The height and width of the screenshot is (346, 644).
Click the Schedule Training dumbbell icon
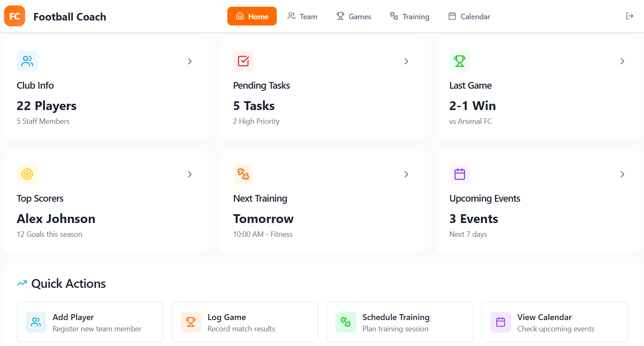coord(346,322)
